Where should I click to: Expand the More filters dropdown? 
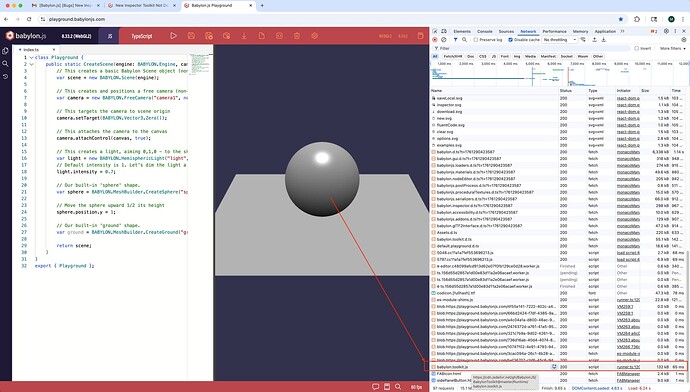[673, 48]
